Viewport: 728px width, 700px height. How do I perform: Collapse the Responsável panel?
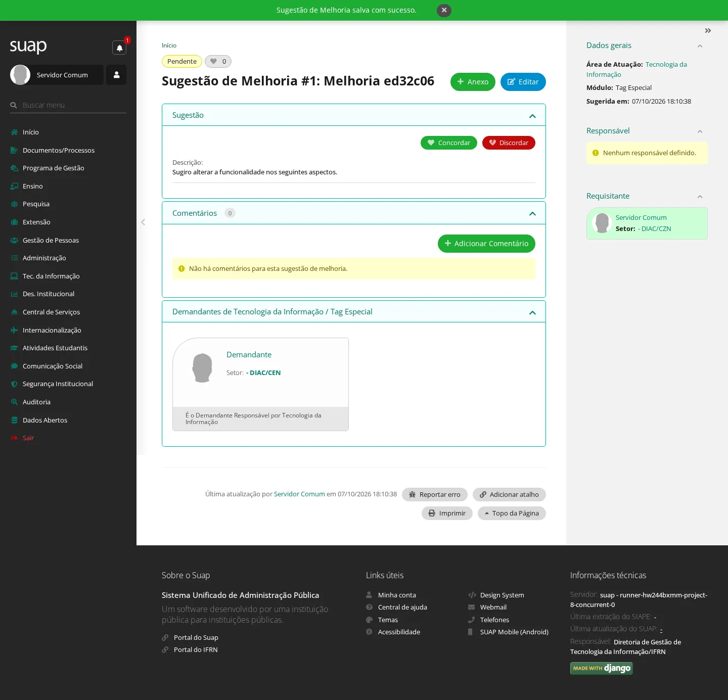point(700,131)
